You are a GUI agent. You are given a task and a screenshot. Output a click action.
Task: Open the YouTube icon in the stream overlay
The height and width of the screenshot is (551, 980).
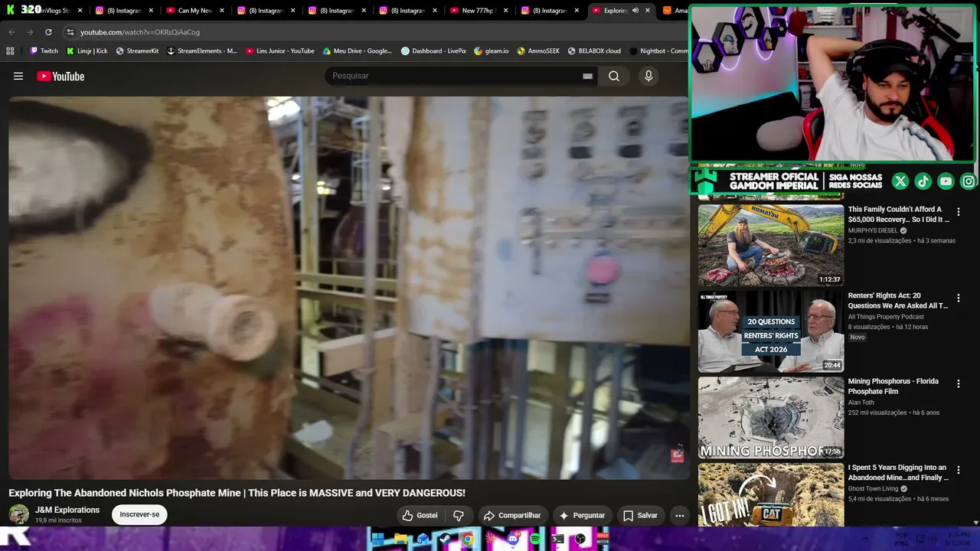tap(946, 181)
